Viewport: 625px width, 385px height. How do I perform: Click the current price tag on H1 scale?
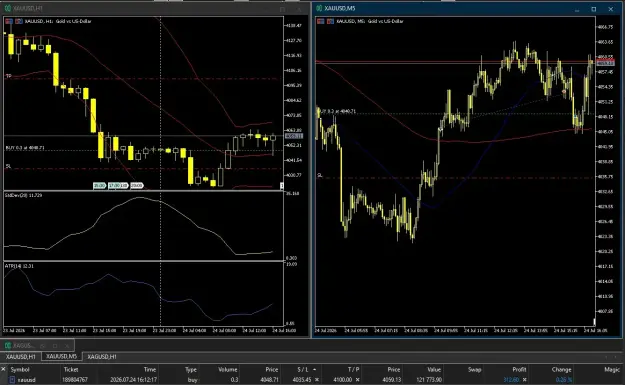tap(294, 136)
